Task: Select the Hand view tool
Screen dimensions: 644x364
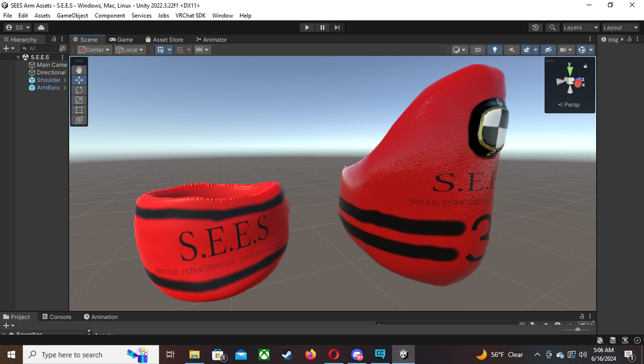Action: coord(79,70)
